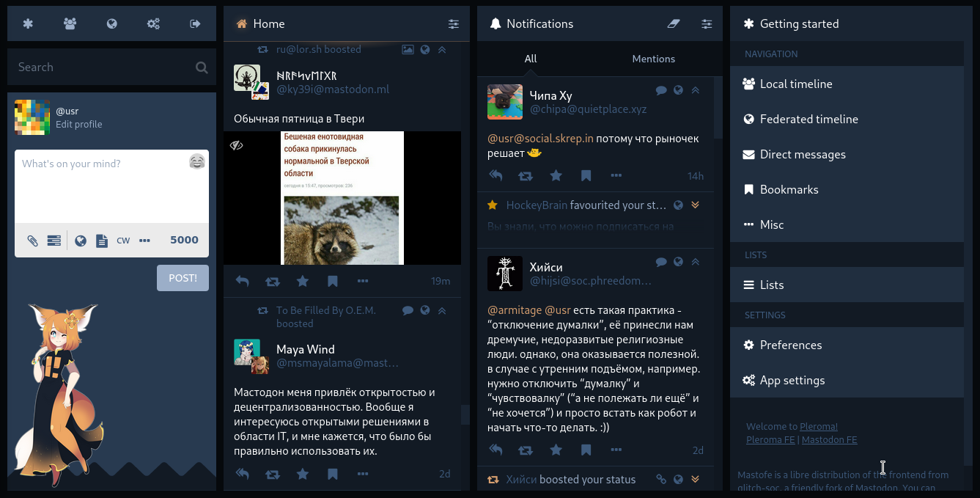Open local timeline from top users icon
The height and width of the screenshot is (498, 980).
pos(70,23)
